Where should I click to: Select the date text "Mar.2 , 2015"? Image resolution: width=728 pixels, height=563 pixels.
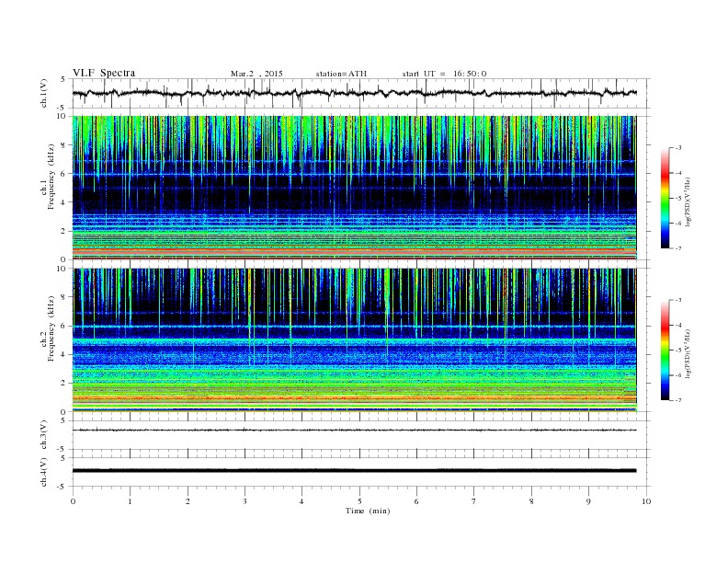256,74
